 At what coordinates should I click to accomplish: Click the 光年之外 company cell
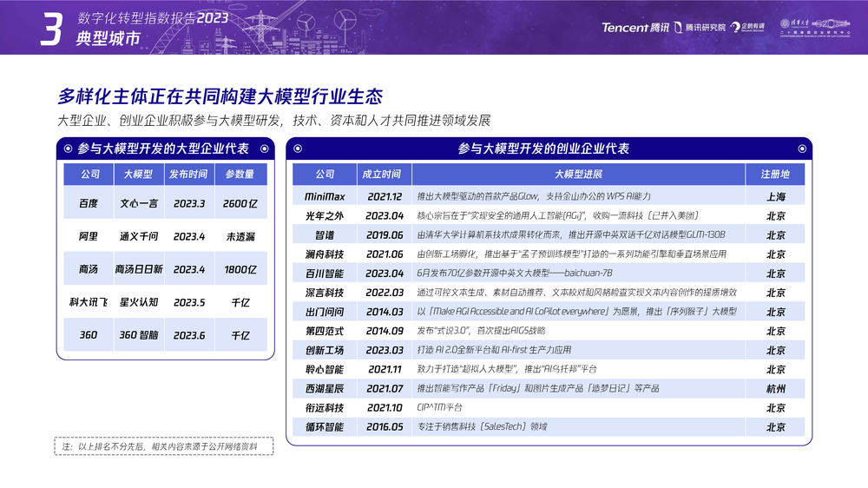[325, 215]
